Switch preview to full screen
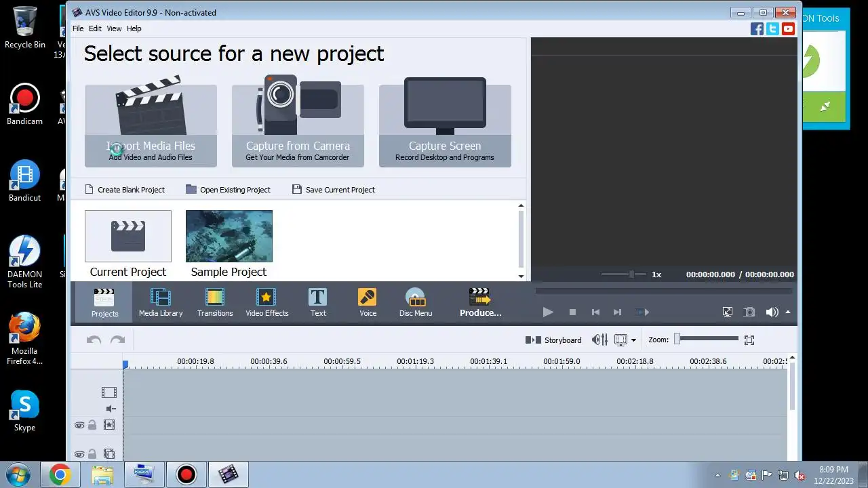This screenshot has width=868, height=488. [x=727, y=312]
